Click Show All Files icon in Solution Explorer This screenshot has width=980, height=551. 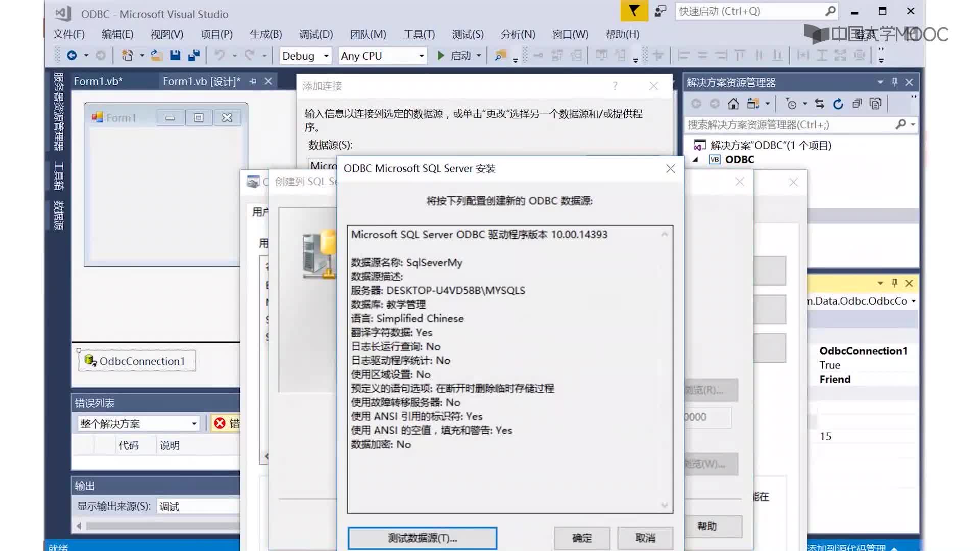pyautogui.click(x=875, y=104)
